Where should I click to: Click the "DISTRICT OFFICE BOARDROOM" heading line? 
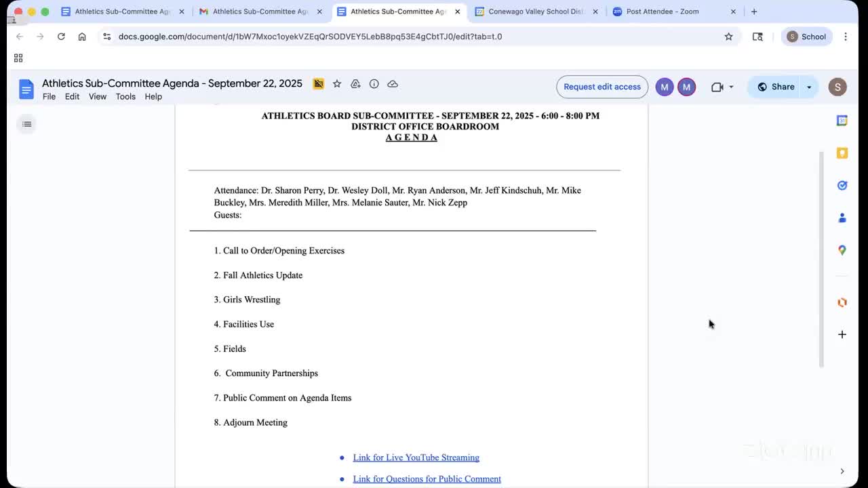tap(425, 127)
